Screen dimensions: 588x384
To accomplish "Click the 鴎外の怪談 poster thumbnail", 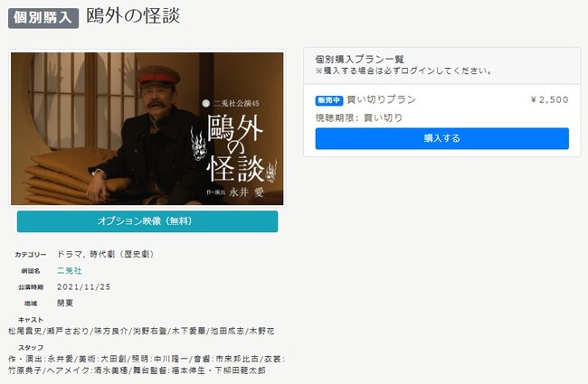I will point(147,128).
